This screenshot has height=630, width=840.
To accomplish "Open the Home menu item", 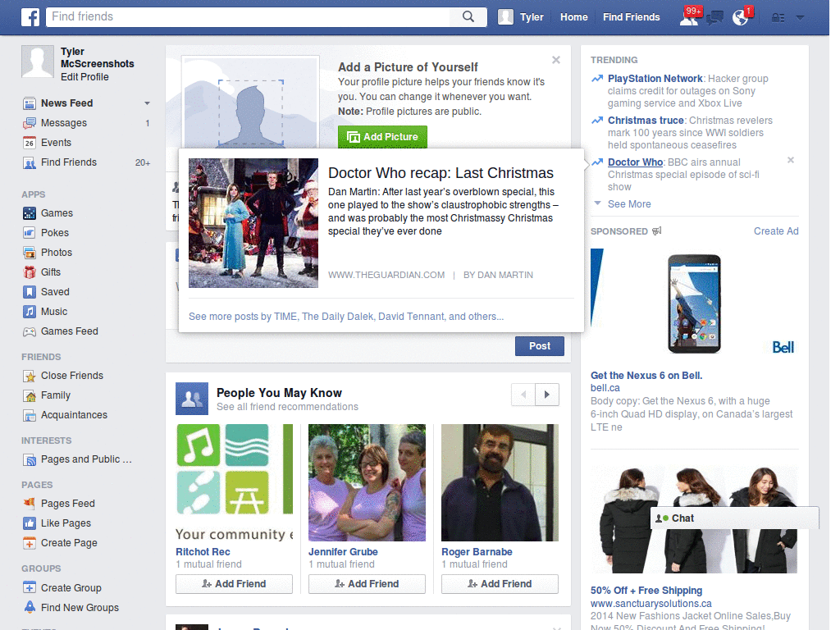I will coord(573,17).
